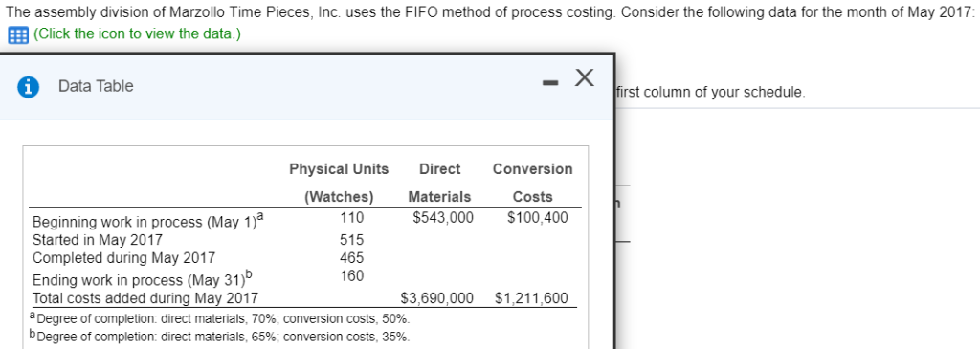The image size is (980, 349).
Task: Select the 'Started in May 2017' row label
Action: pyautogui.click(x=97, y=240)
